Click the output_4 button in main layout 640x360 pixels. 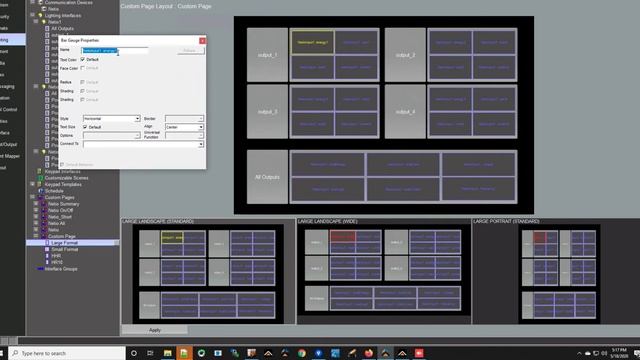tap(405, 111)
